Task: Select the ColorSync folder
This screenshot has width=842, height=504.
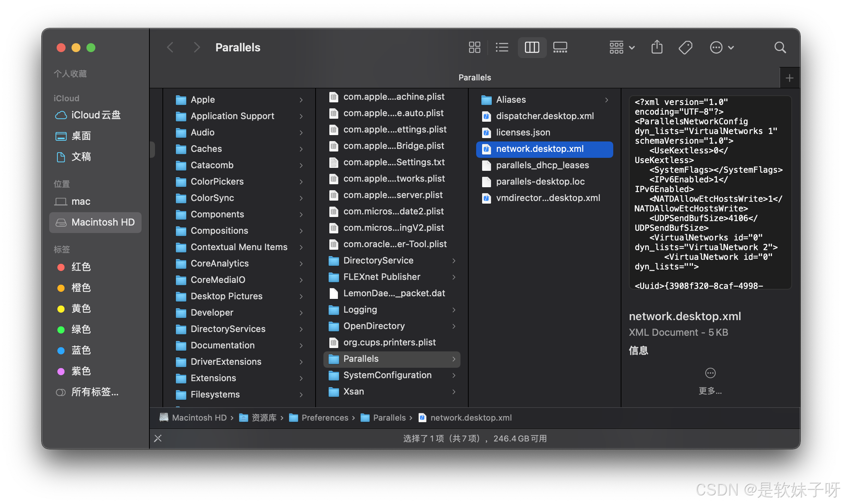Action: [x=240, y=198]
